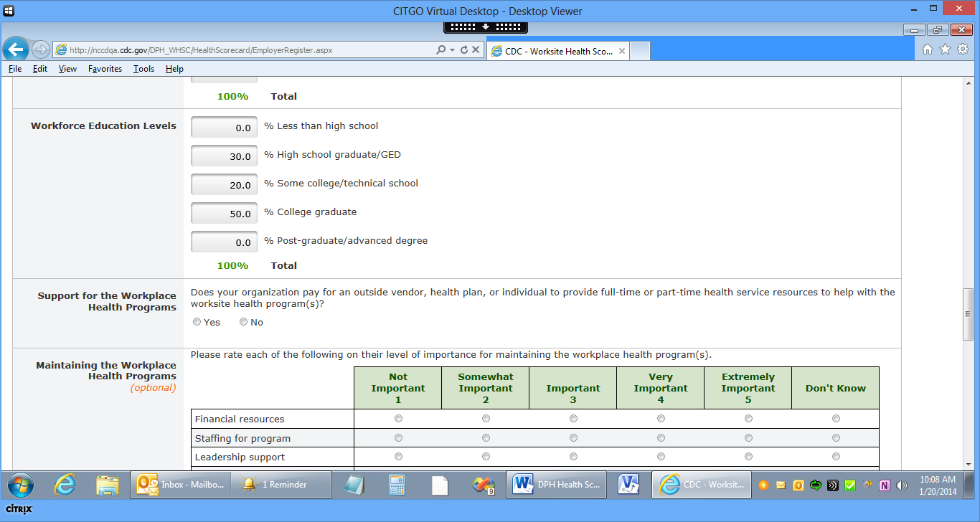Rate Leadership support as Extremely Important
The width and height of the screenshot is (980, 522).
click(x=748, y=457)
